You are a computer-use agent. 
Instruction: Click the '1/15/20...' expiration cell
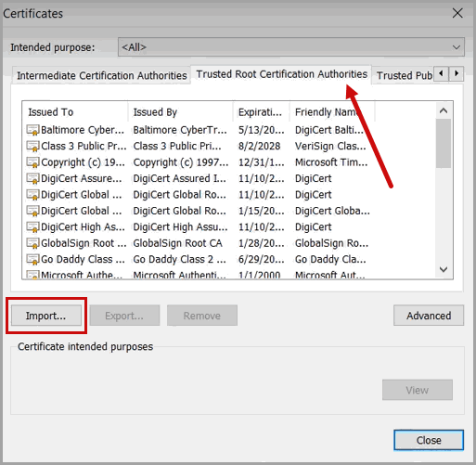262,211
